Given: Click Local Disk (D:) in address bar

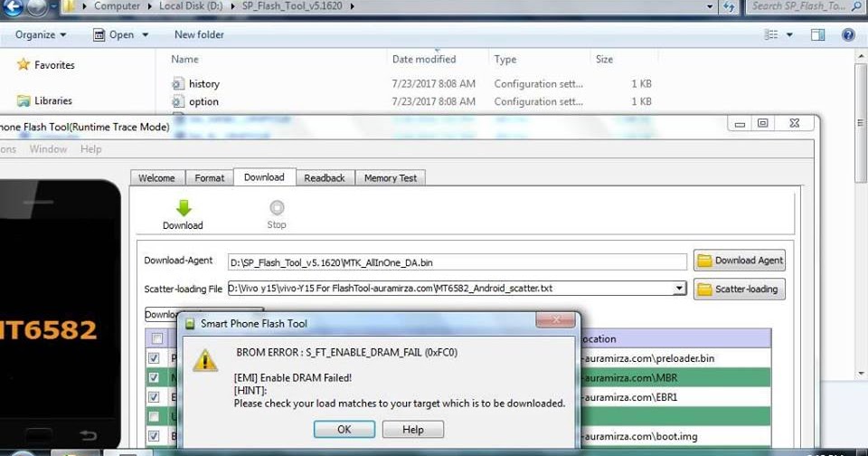Looking at the screenshot, I should click(191, 6).
